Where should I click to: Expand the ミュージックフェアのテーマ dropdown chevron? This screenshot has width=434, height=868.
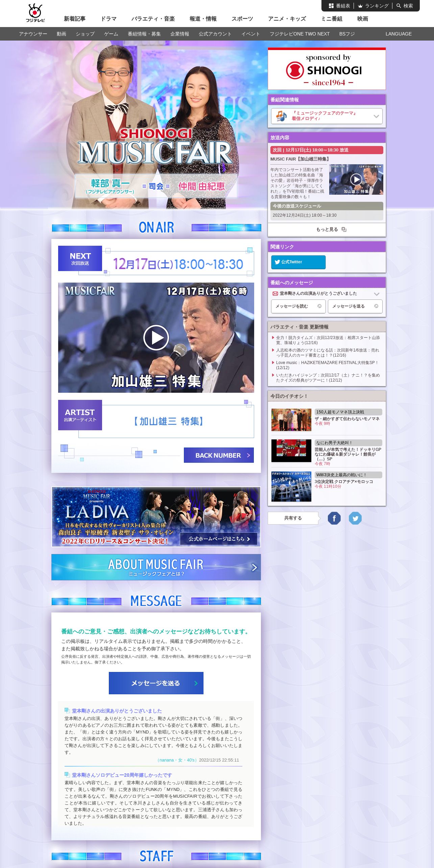376,116
